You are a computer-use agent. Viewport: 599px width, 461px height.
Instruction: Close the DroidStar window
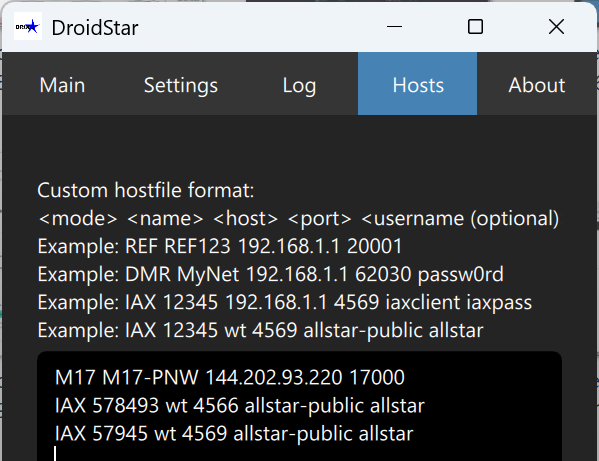(556, 27)
